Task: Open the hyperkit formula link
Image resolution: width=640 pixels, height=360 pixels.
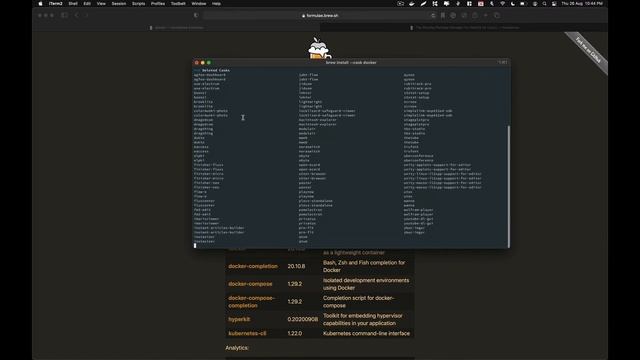Action: [x=239, y=319]
